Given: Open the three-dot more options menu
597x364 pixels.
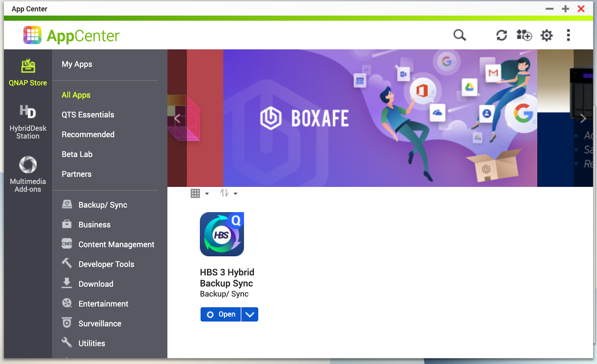Looking at the screenshot, I should [568, 35].
